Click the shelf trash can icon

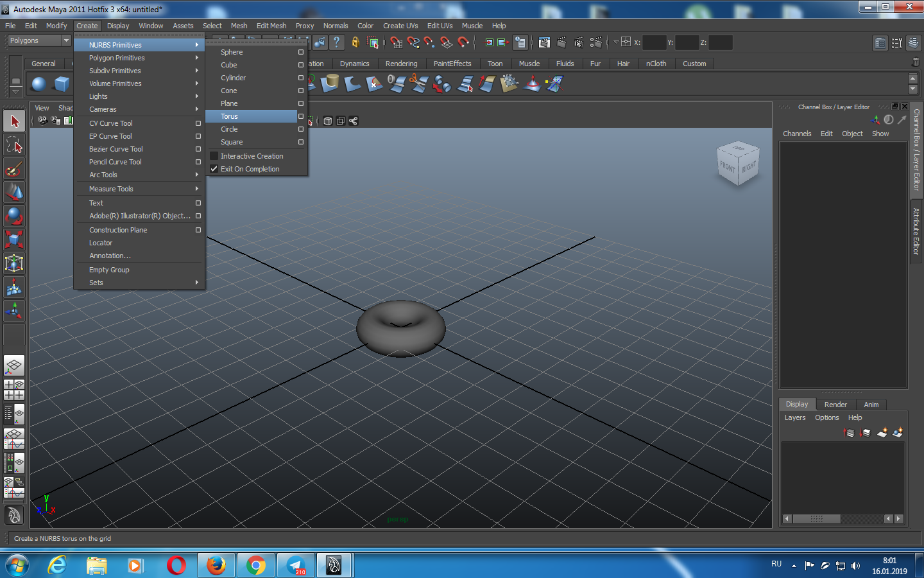click(x=916, y=62)
